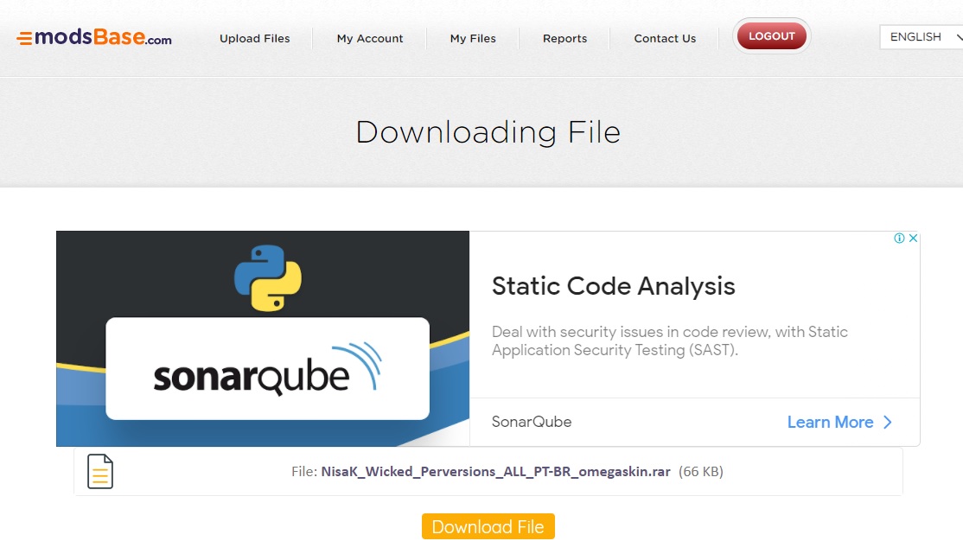Expand the ENGLISH language dropdown
The height and width of the screenshot is (560, 963).
click(922, 37)
